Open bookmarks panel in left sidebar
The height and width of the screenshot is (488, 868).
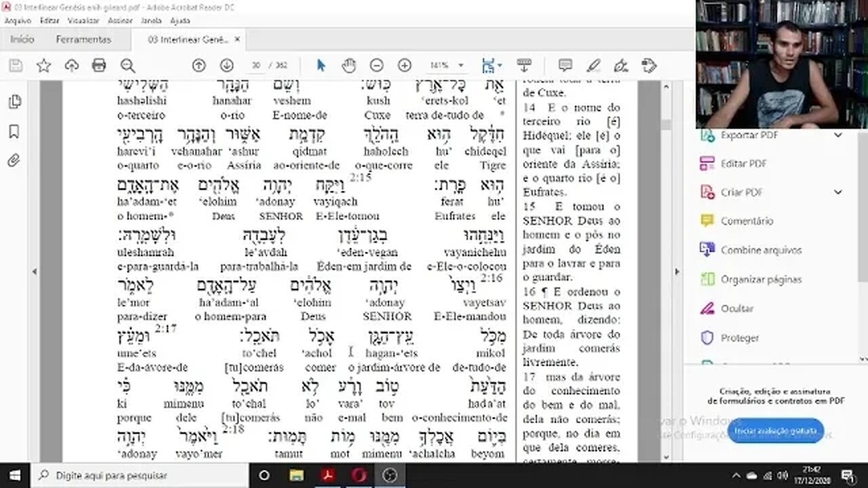(x=14, y=131)
